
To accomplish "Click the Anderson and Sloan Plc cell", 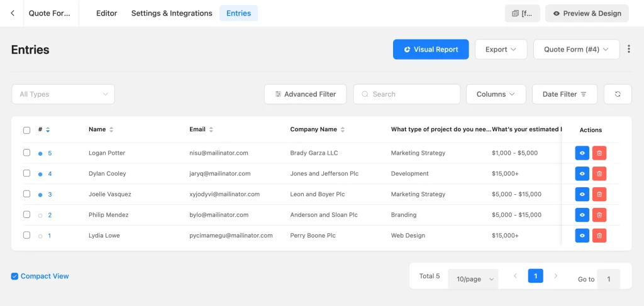I will (324, 214).
